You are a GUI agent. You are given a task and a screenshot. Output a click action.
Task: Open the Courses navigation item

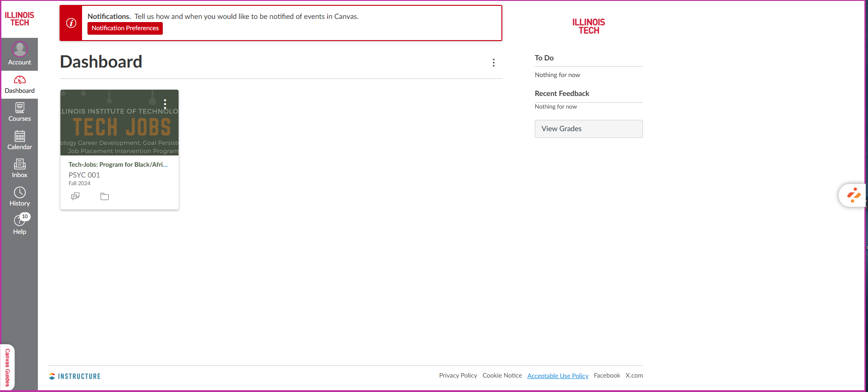(x=19, y=113)
